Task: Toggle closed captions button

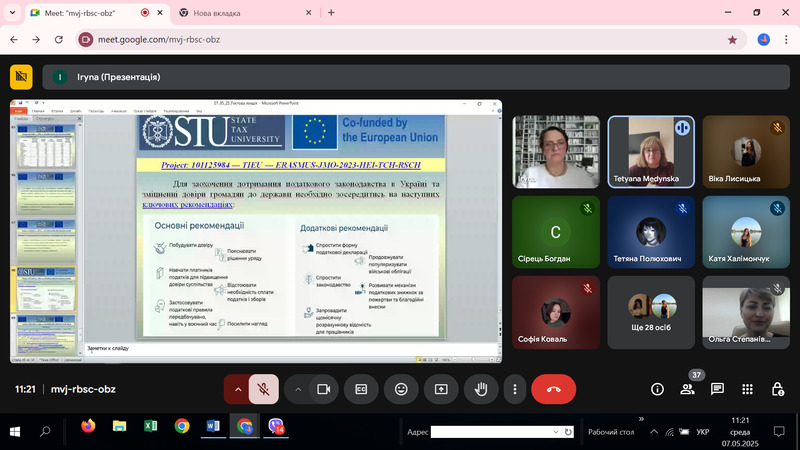Action: point(361,389)
